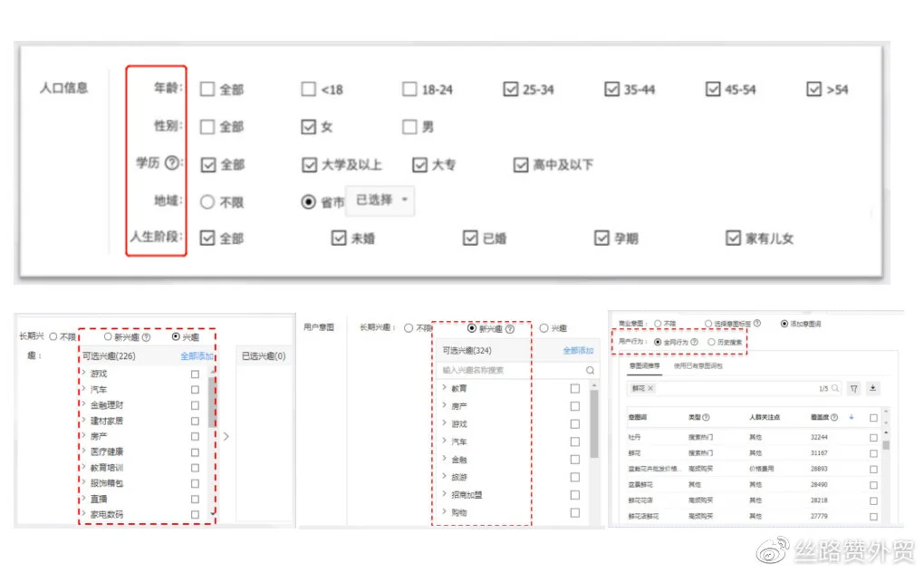Remove the 鲜花 keyword chip via its × icon

pyautogui.click(x=650, y=389)
